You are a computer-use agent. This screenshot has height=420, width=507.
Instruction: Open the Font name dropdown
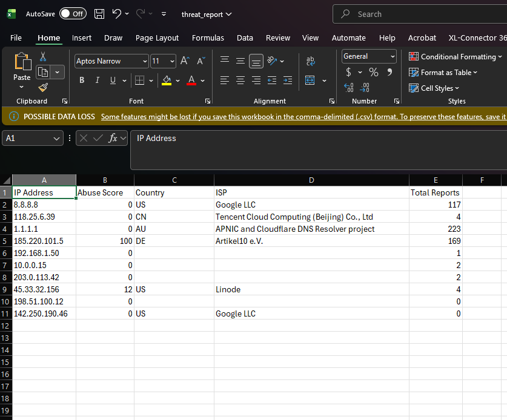point(145,61)
